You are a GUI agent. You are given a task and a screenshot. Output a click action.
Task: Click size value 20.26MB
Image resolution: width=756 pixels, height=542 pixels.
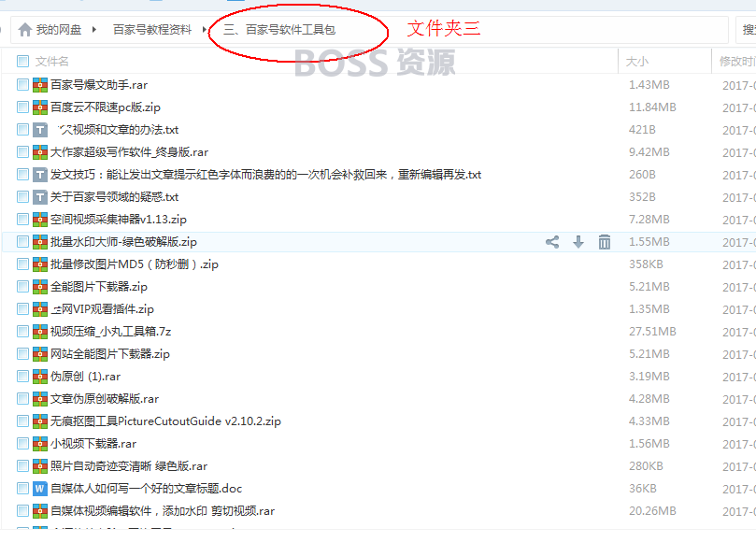point(652,510)
